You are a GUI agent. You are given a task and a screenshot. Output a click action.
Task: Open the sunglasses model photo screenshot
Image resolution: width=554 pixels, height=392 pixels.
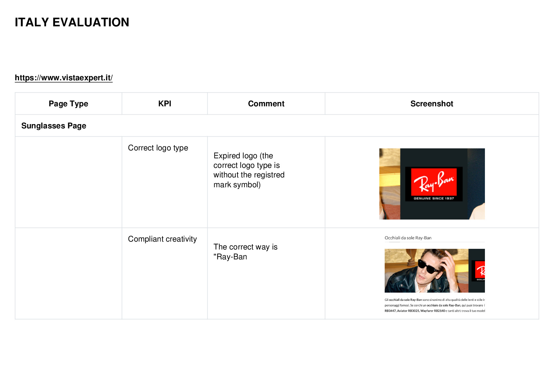435,271
